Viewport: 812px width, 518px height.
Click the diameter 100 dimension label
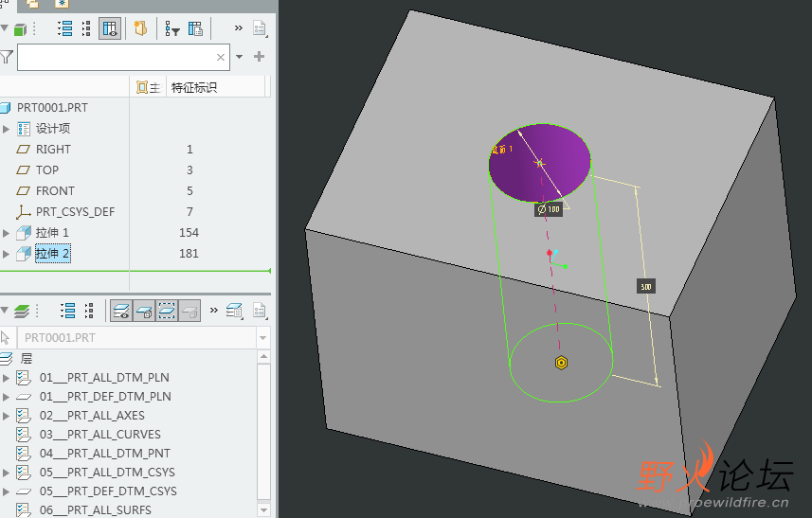549,209
